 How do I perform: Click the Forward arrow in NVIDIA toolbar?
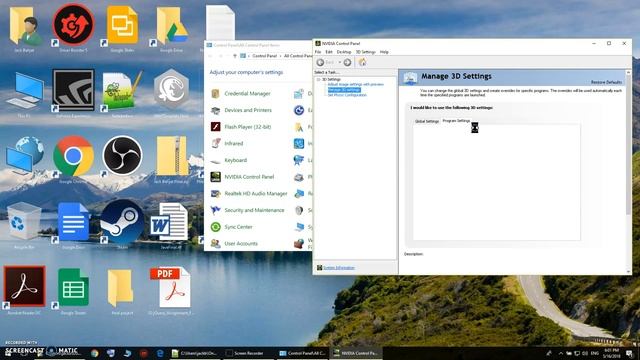pos(347,62)
